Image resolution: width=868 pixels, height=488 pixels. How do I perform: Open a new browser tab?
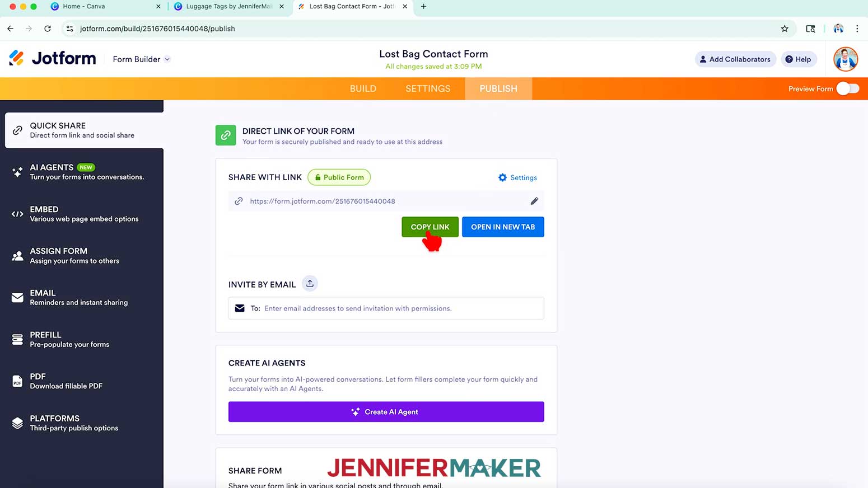(423, 7)
